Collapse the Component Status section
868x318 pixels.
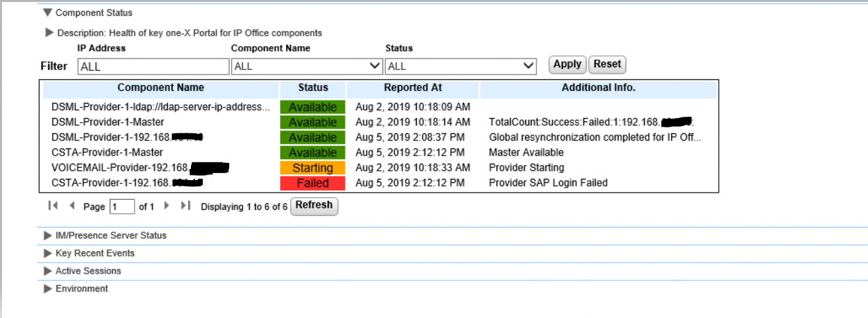click(x=48, y=13)
